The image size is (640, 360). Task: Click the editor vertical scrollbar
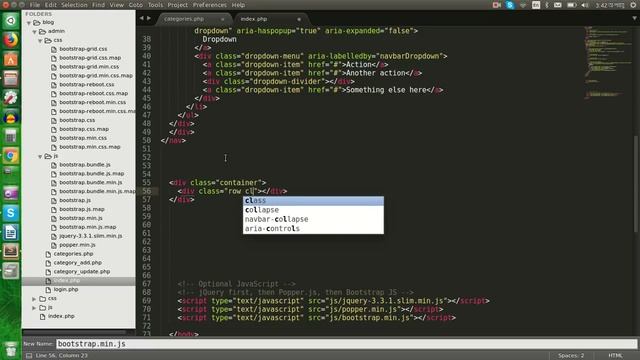636,184
